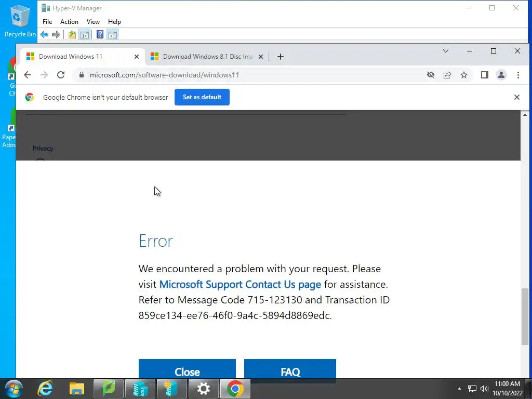Click the vertical scrollbar thumb
The width and height of the screenshot is (532, 399).
[525, 316]
